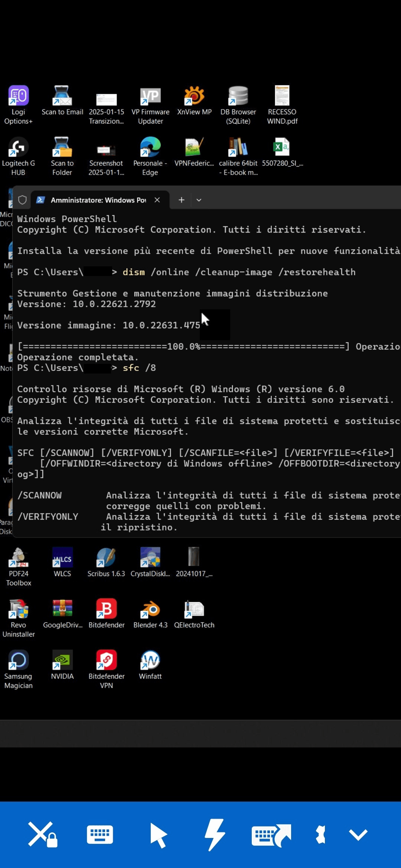
Task: Launch the Bitdefender shortcut with B logo
Action: click(x=106, y=614)
